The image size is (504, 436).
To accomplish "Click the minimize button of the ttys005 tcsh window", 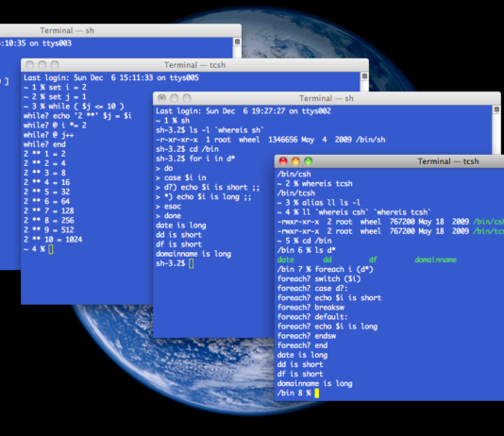I will [42, 65].
